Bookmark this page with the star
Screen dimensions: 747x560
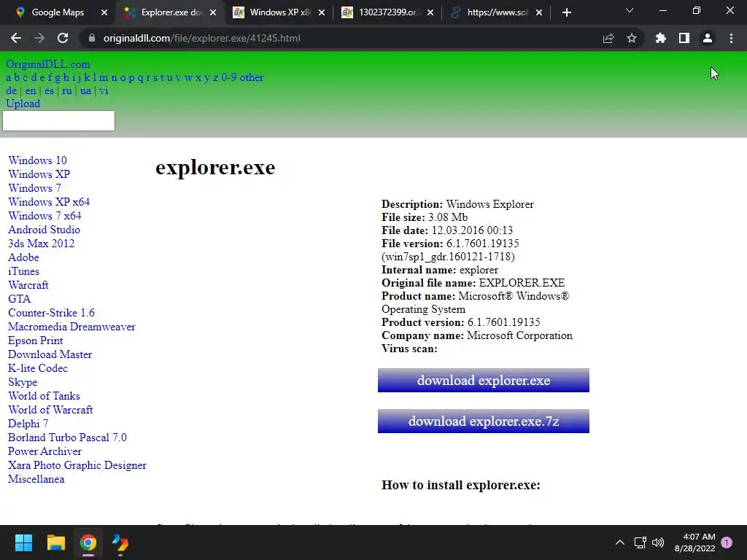click(x=632, y=38)
